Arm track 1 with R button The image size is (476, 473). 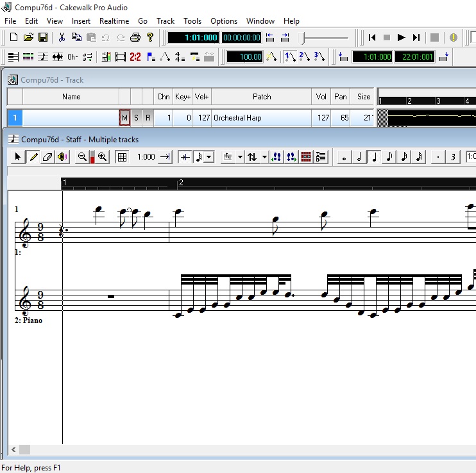click(148, 118)
